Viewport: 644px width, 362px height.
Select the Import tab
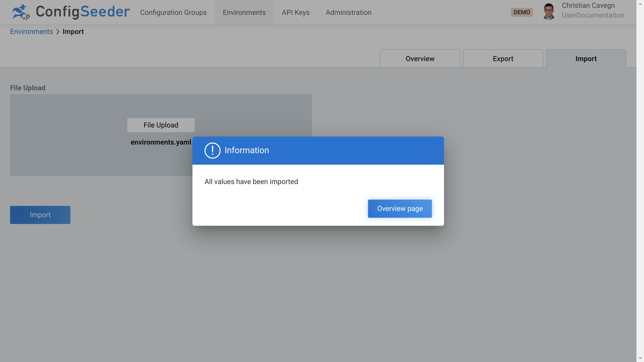[586, 59]
